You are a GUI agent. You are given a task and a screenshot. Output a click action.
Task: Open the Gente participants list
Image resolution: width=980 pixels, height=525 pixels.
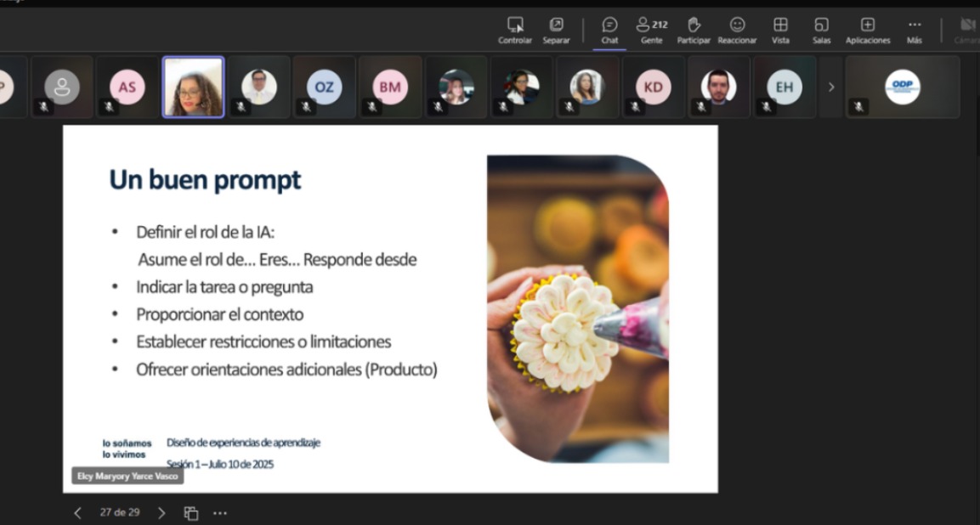coord(651,31)
